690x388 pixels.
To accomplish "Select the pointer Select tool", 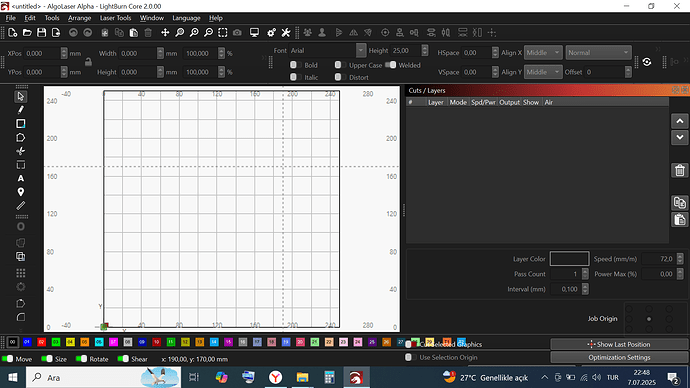I will (x=21, y=96).
